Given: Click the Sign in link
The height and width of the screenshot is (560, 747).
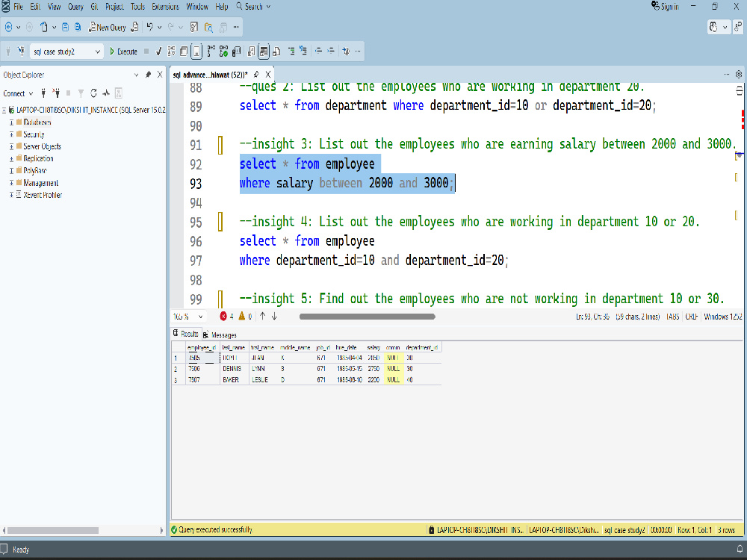Looking at the screenshot, I should click(665, 6).
